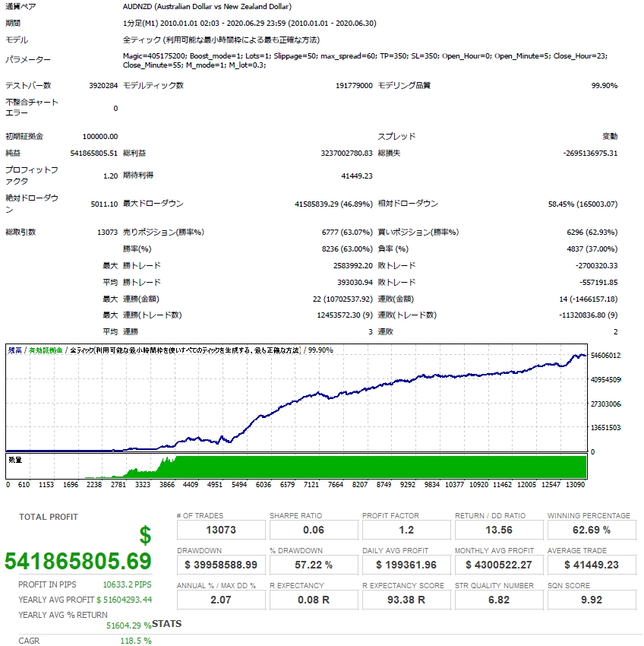Select the # of Trades value box 13073
Viewport: 644px width, 646px height.
click(221, 530)
